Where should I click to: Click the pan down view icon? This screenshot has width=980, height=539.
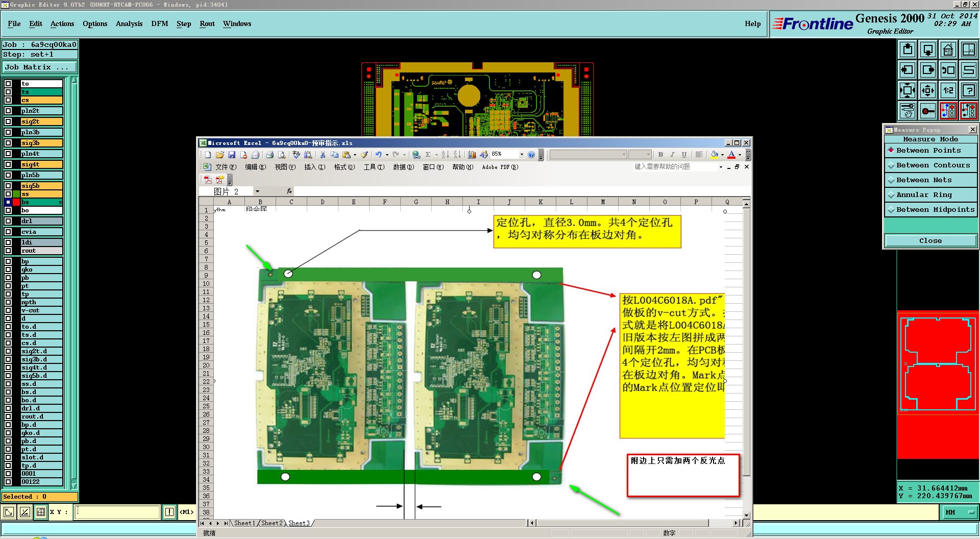tap(928, 50)
